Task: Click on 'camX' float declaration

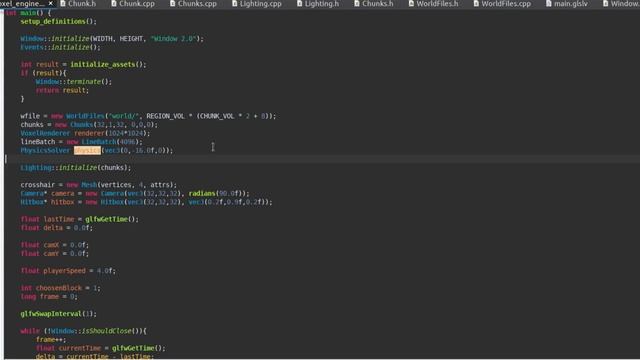Action: (x=51, y=245)
